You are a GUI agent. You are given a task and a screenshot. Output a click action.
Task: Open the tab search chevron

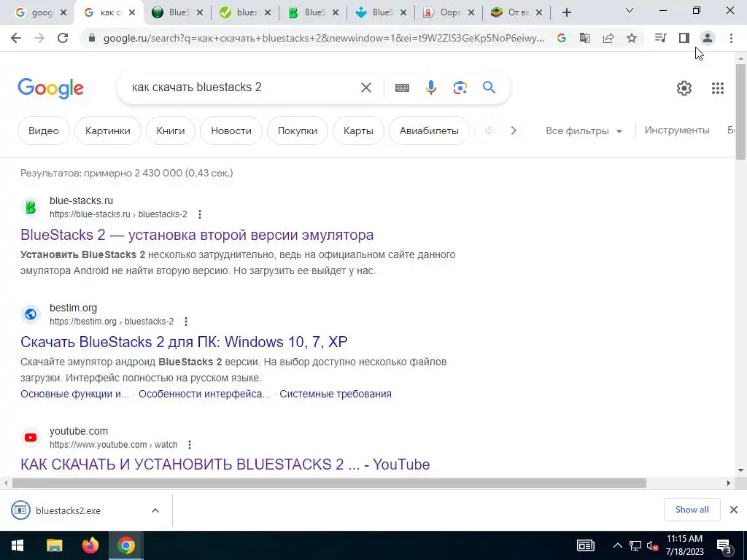coord(630,10)
